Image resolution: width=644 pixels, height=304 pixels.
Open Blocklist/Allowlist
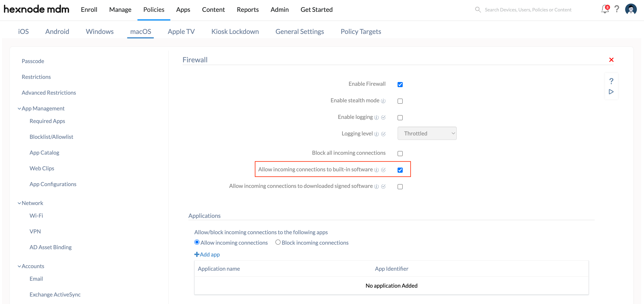click(51, 137)
